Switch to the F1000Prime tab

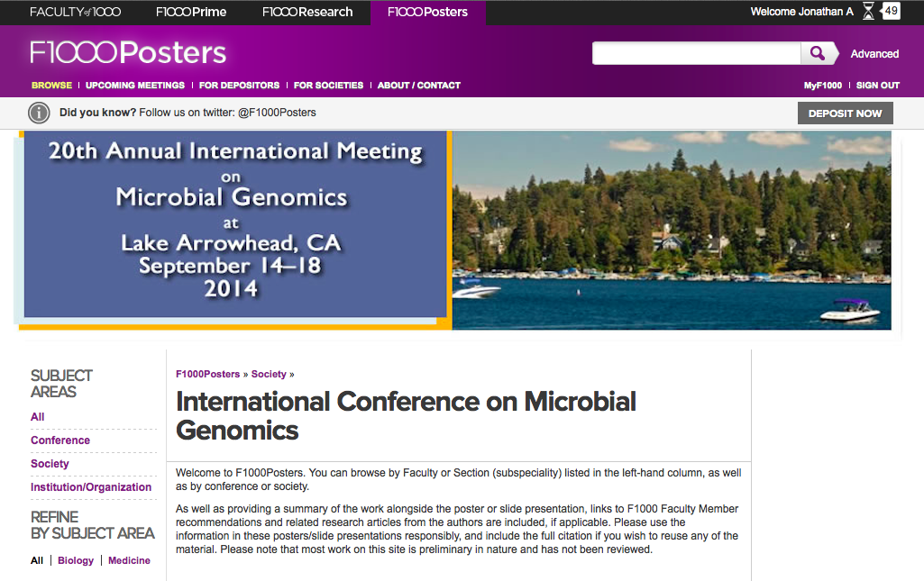pos(191,12)
